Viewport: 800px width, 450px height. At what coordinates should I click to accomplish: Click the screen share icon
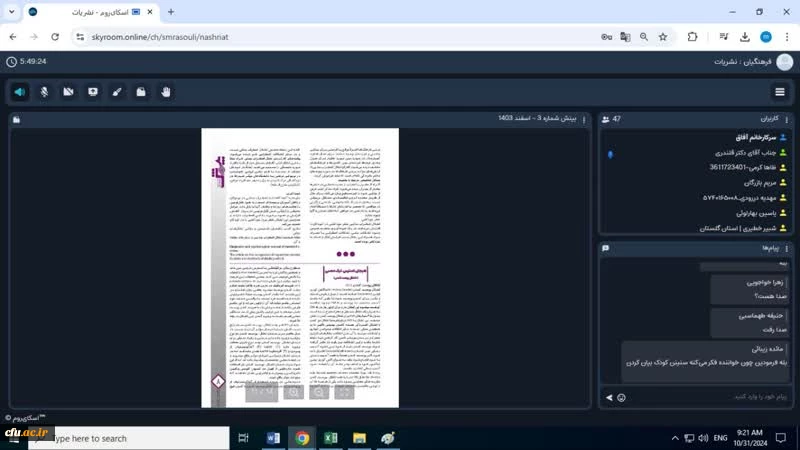coord(93,92)
